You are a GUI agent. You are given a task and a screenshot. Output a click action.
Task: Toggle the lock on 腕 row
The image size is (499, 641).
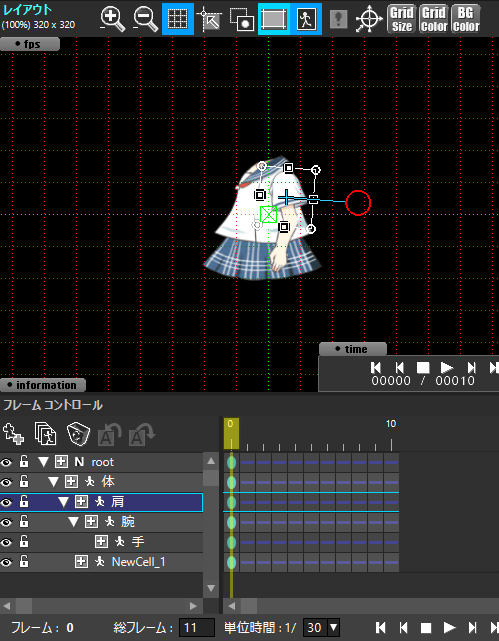(x=24, y=521)
